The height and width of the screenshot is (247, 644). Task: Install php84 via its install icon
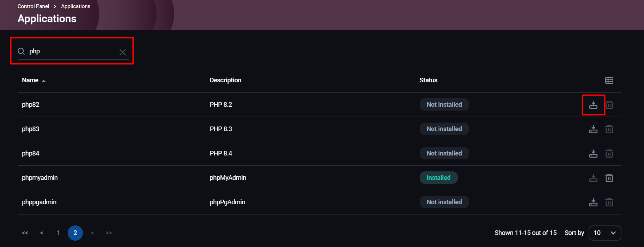(x=593, y=153)
